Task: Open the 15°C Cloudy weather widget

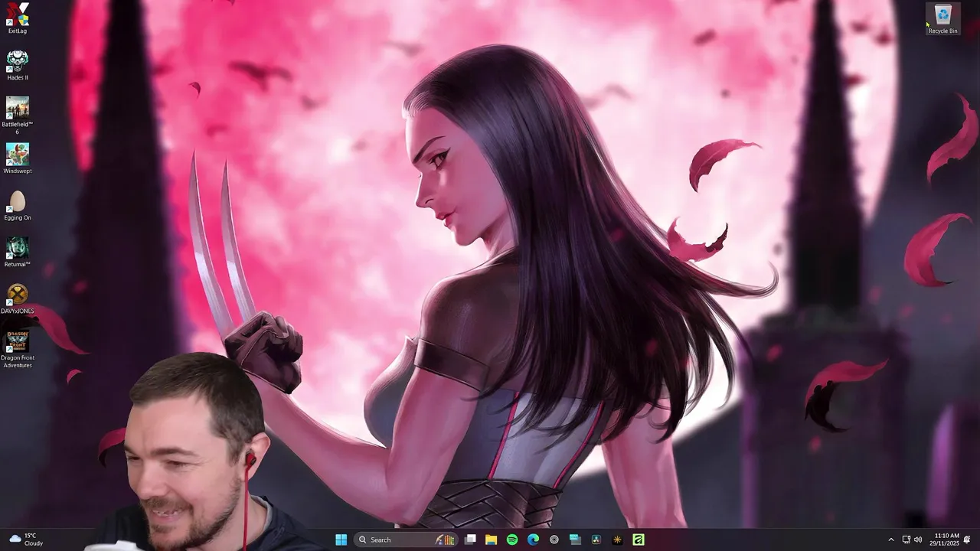Action: 25,540
